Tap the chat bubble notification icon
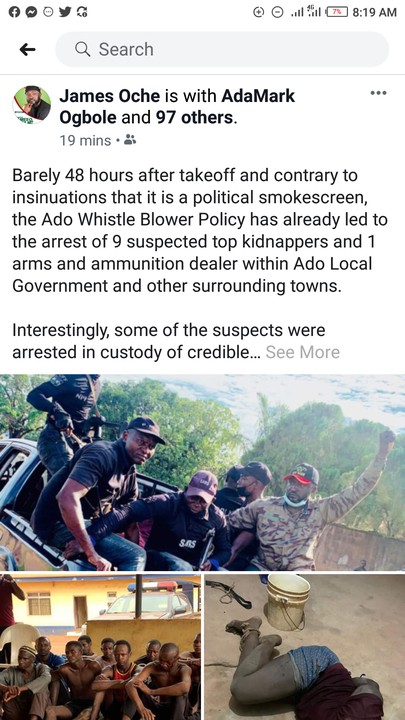The height and width of the screenshot is (720, 405). (48, 12)
